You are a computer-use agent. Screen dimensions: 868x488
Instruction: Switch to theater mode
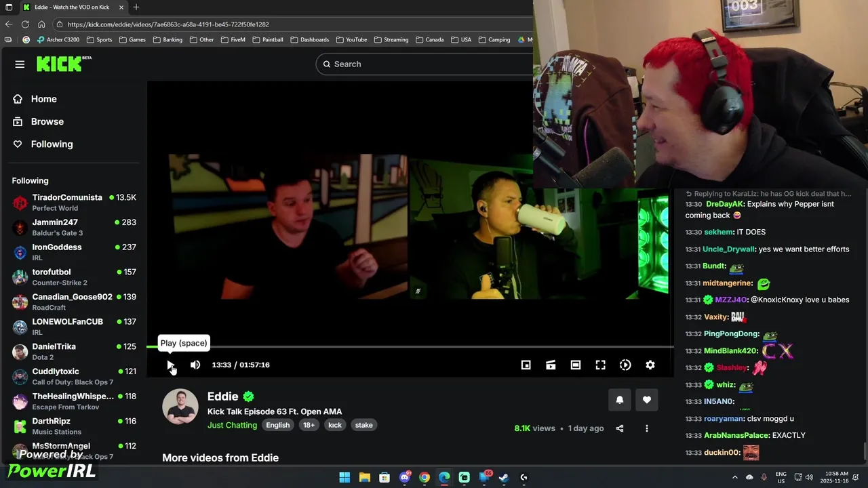576,365
